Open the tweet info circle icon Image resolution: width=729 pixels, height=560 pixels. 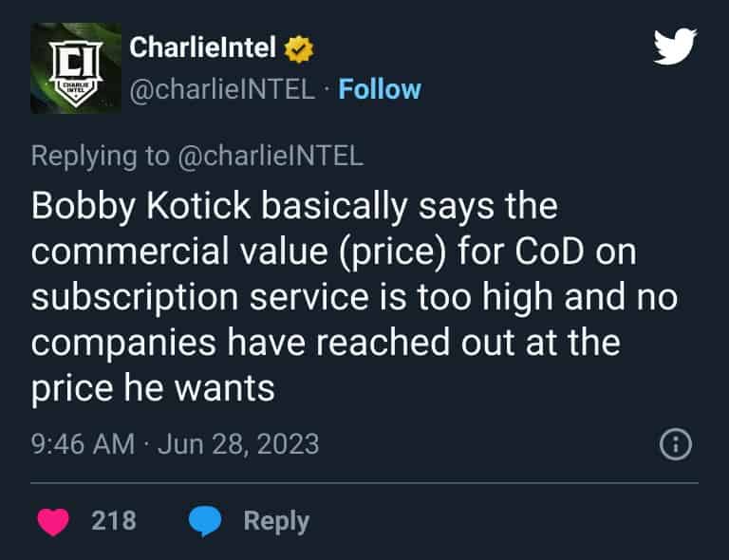point(676,444)
